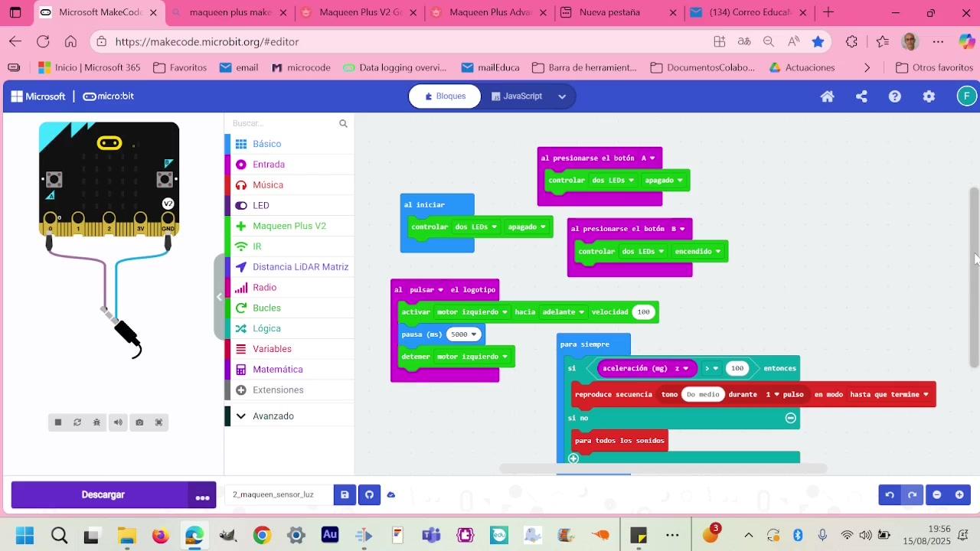Launch the simulator in full screen

point(159,422)
